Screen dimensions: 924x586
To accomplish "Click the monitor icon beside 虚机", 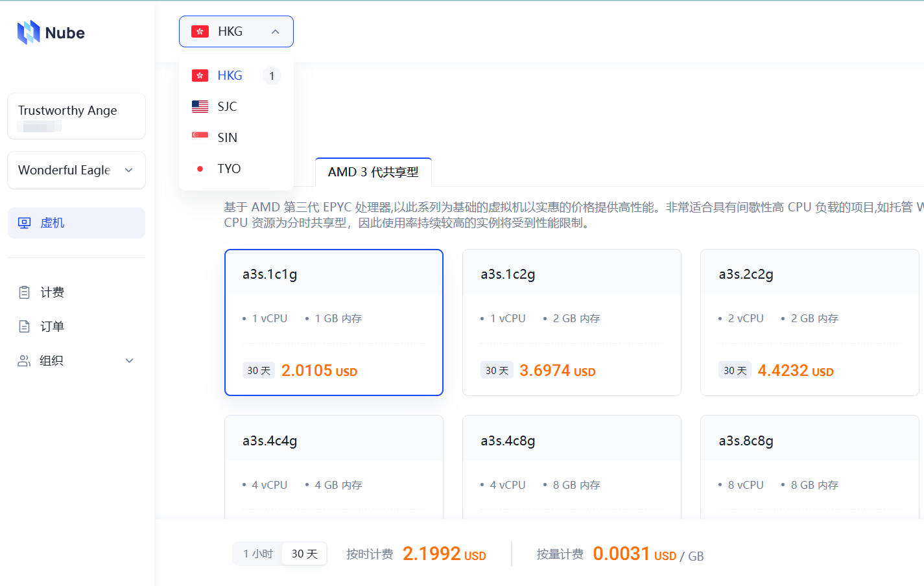I will click(x=25, y=223).
